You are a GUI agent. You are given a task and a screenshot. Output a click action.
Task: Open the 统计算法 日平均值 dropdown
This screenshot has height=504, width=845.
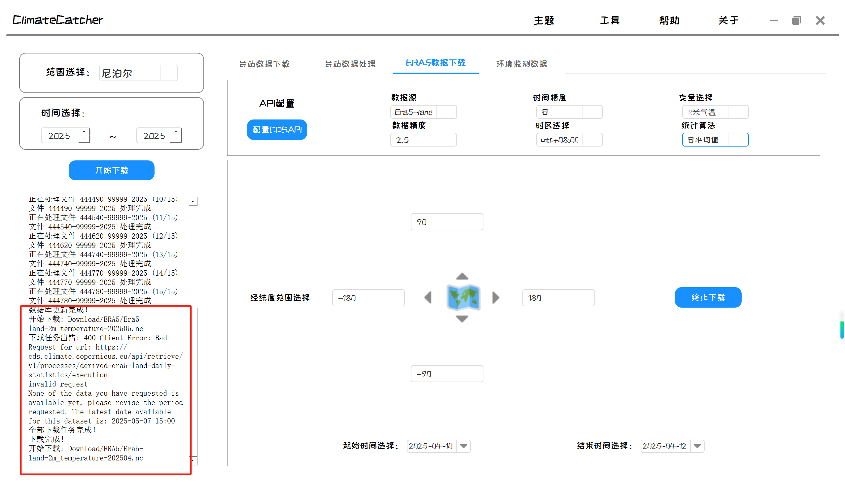point(738,140)
